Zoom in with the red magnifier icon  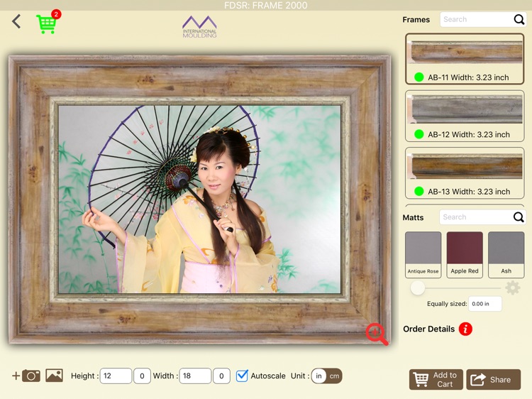point(377,334)
